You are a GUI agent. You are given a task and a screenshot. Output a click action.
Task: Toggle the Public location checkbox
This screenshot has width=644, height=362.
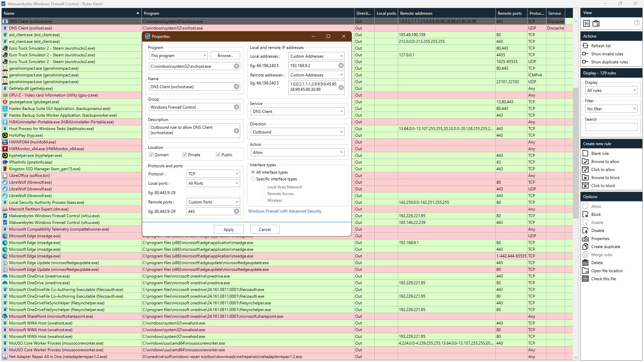218,155
